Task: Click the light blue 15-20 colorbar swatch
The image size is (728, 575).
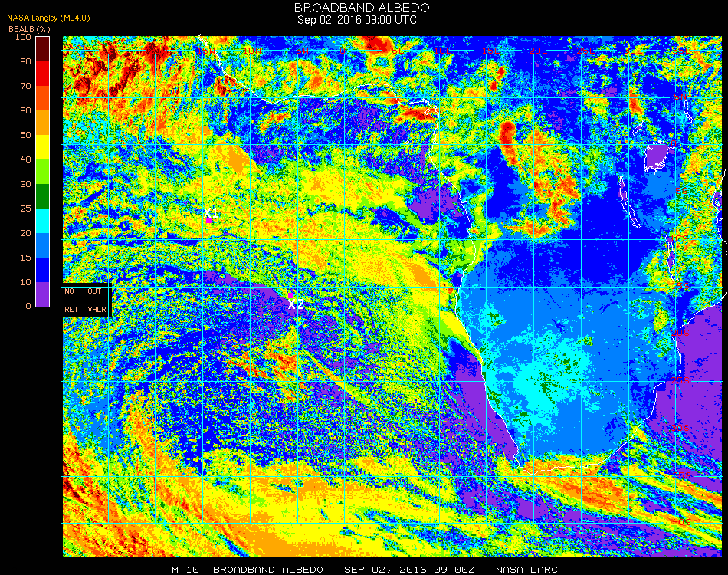Action: click(x=42, y=245)
